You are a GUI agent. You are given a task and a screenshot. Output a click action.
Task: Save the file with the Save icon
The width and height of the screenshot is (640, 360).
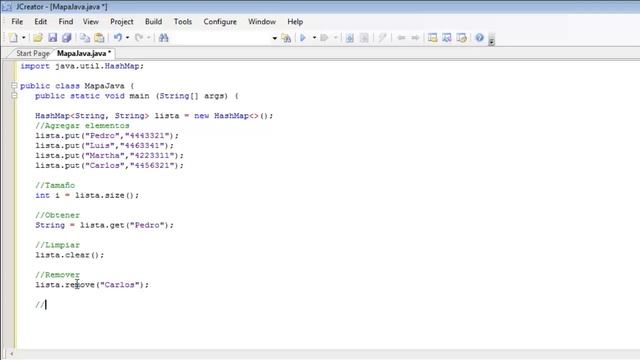click(53, 38)
